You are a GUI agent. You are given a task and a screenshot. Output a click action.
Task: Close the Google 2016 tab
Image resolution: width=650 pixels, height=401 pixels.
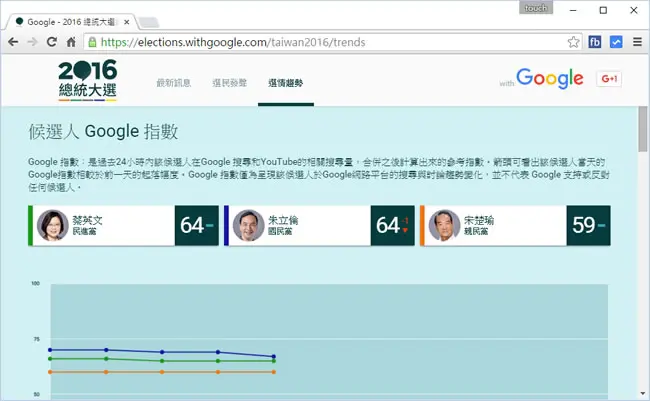coord(127,22)
